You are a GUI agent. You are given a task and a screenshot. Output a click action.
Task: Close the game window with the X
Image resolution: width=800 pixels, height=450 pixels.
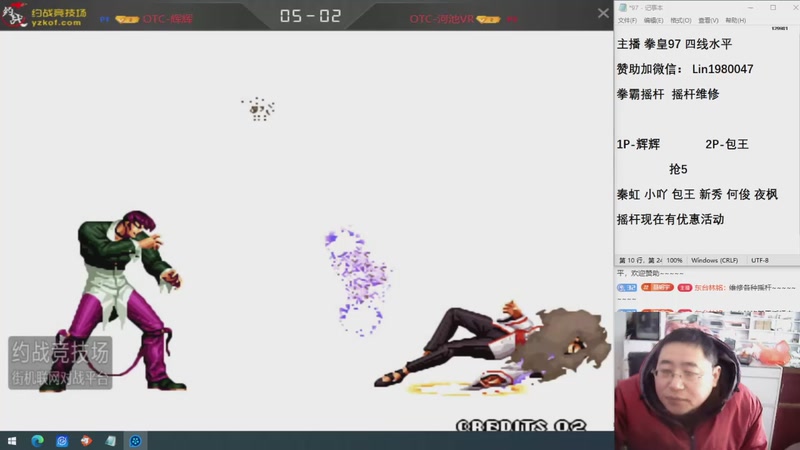point(603,13)
